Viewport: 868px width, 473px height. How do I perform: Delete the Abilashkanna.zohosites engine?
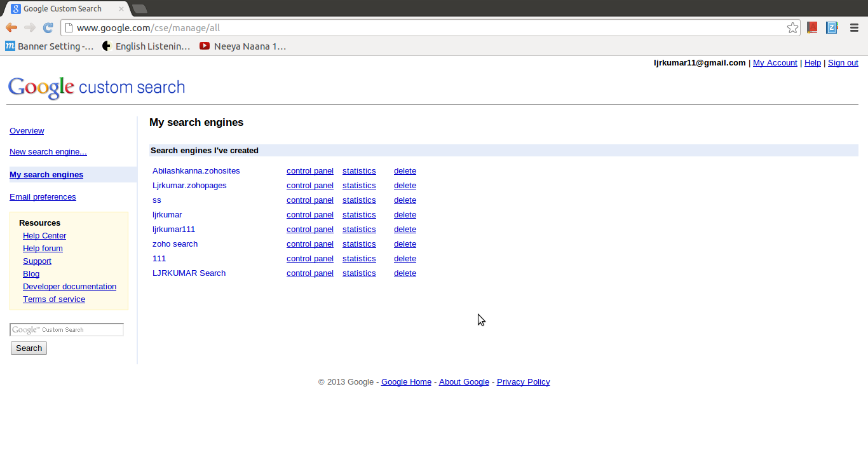pos(405,171)
